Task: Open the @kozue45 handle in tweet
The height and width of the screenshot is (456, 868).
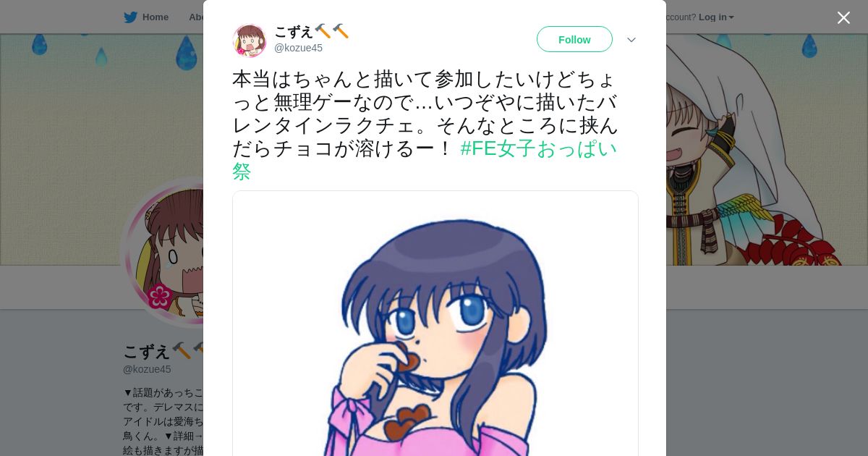Action: tap(298, 48)
